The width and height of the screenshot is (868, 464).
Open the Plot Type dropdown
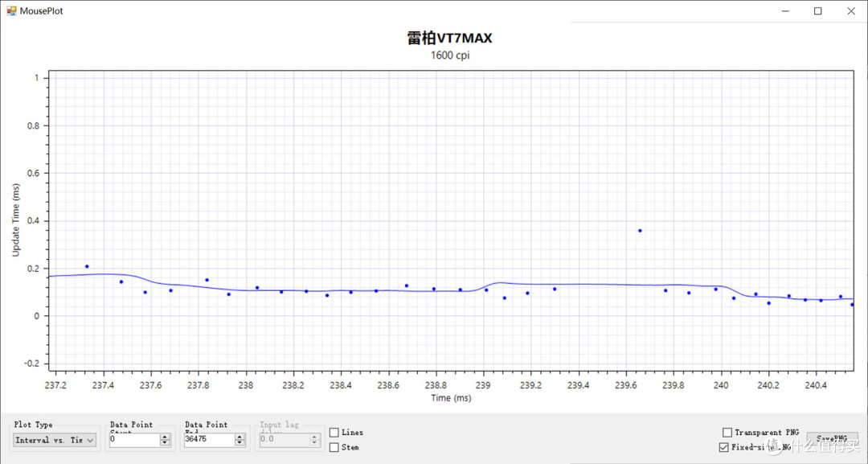coord(55,440)
